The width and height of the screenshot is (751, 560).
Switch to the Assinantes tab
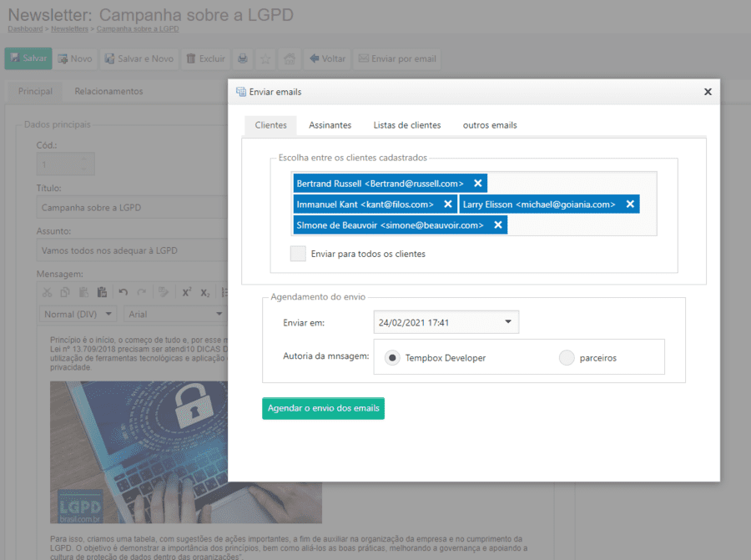(x=330, y=125)
